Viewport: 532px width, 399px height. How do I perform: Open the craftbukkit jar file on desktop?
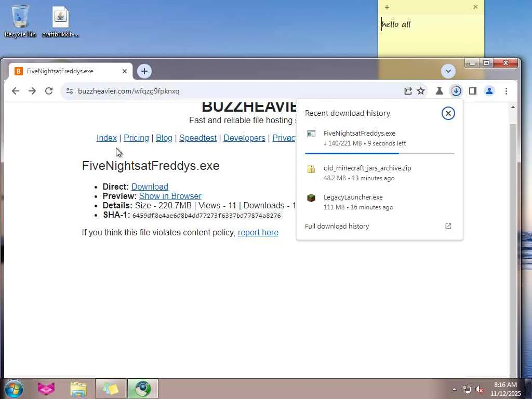pos(60,22)
